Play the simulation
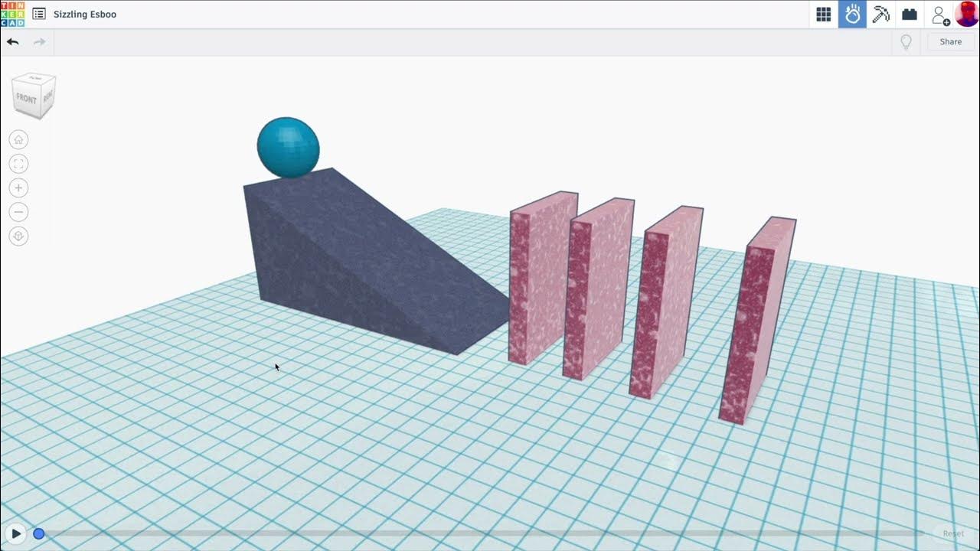 point(15,533)
